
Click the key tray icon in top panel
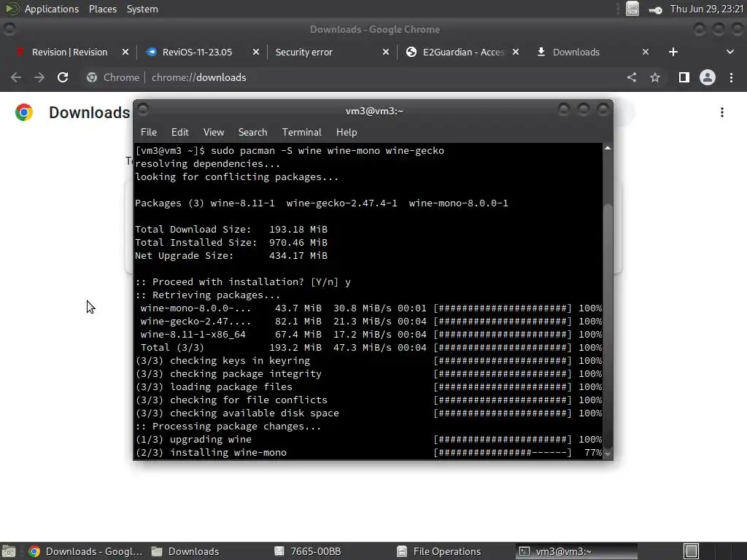pos(656,10)
